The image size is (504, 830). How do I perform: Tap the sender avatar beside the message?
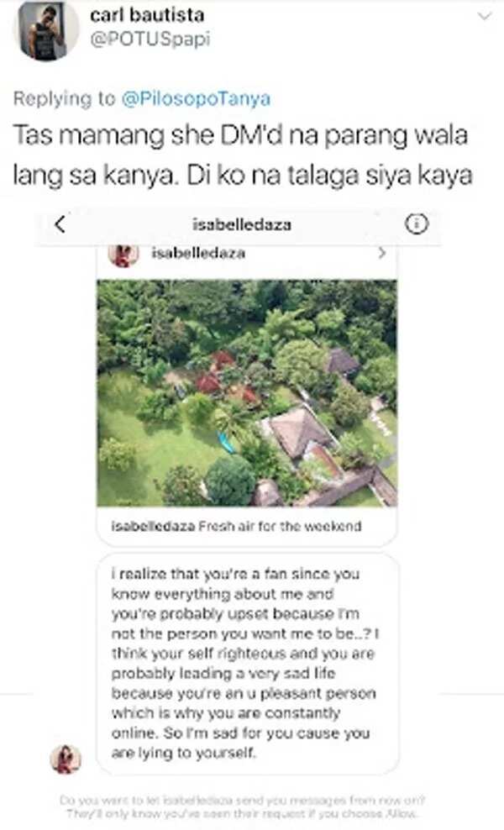coord(66,759)
